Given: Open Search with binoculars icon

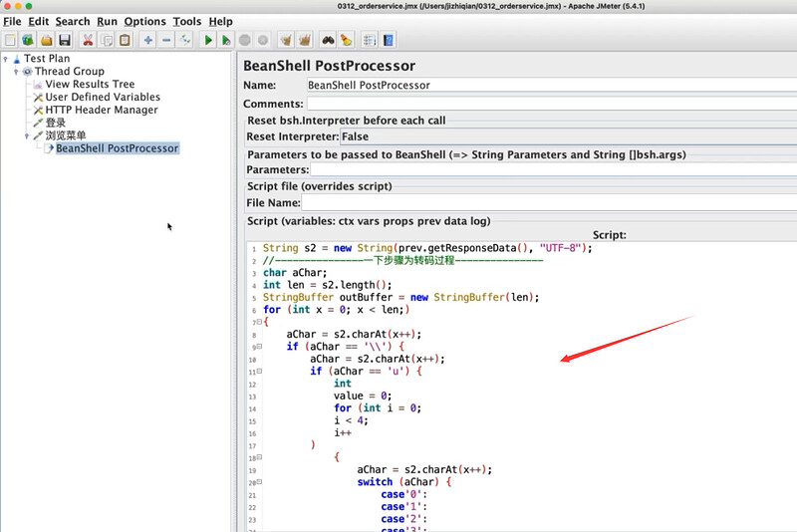Looking at the screenshot, I should [328, 40].
